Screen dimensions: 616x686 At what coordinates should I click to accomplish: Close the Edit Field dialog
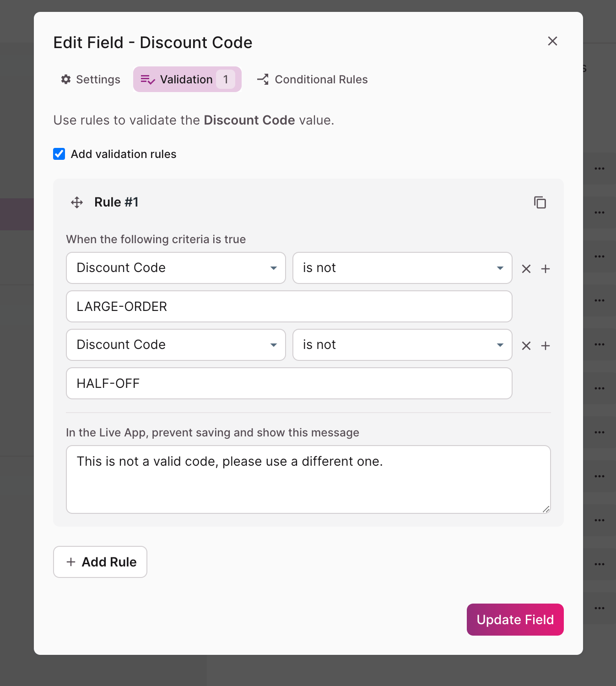coord(552,41)
